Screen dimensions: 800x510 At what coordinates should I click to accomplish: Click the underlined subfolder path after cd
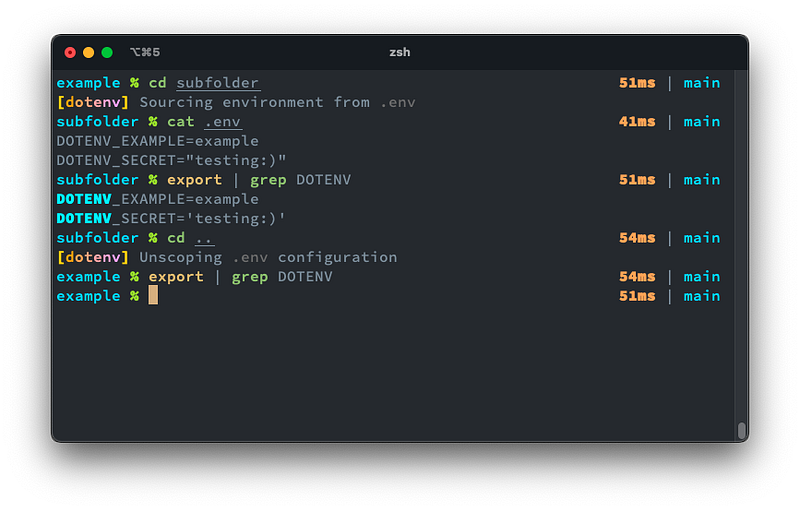pos(217,83)
